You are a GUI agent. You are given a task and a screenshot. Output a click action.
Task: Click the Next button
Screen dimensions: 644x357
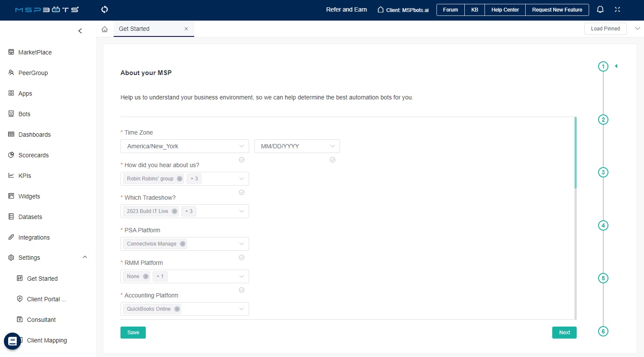(x=564, y=333)
